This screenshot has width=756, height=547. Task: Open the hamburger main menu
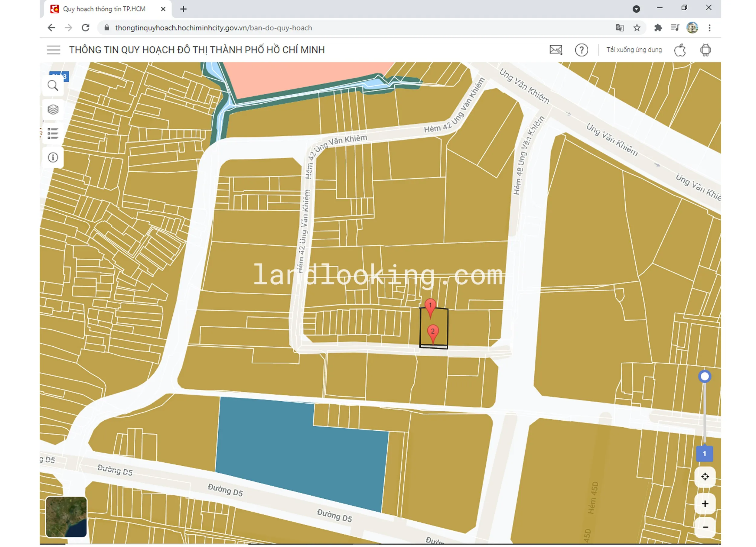(53, 50)
